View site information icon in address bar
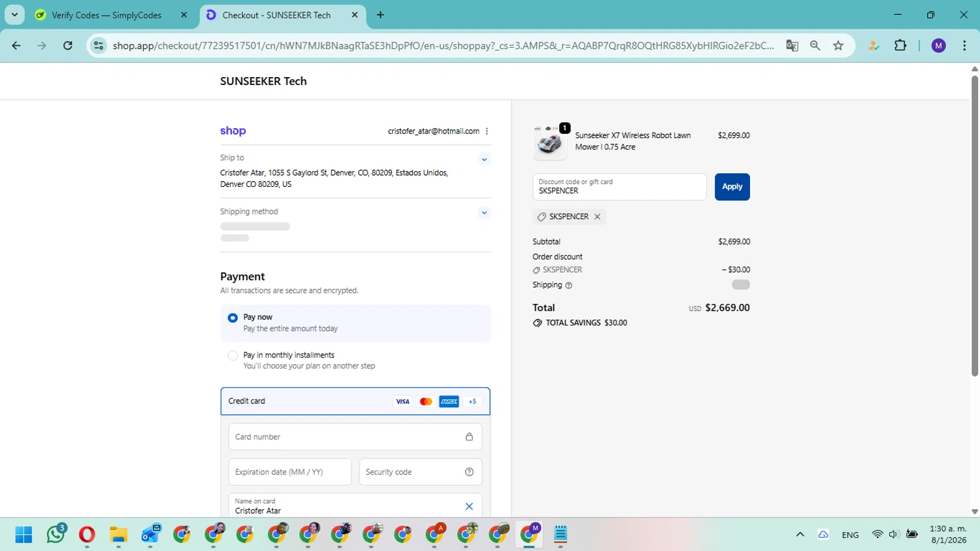Screen dimensions: 980x551 [99, 46]
